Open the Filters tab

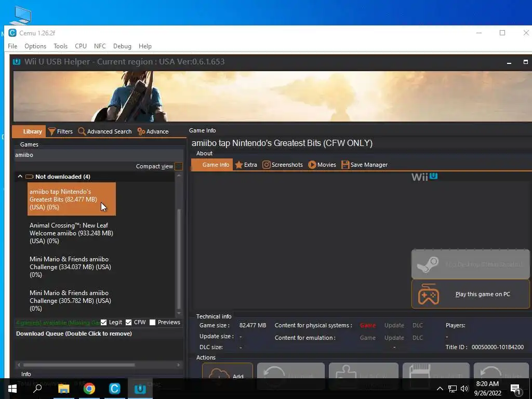point(60,131)
